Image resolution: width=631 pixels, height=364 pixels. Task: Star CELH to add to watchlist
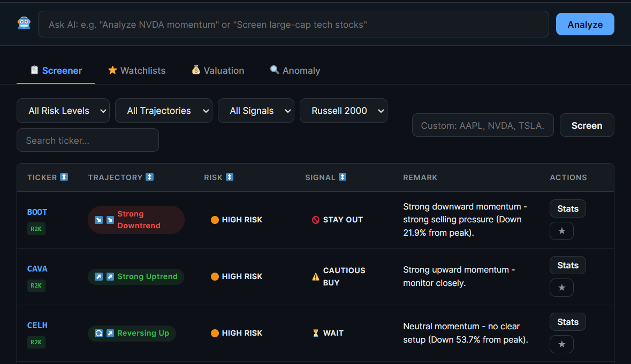click(x=562, y=344)
